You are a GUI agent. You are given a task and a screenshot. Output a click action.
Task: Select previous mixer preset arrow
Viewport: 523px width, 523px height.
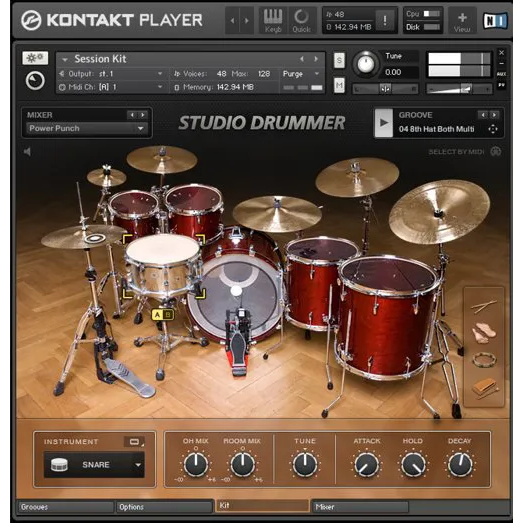(x=132, y=115)
